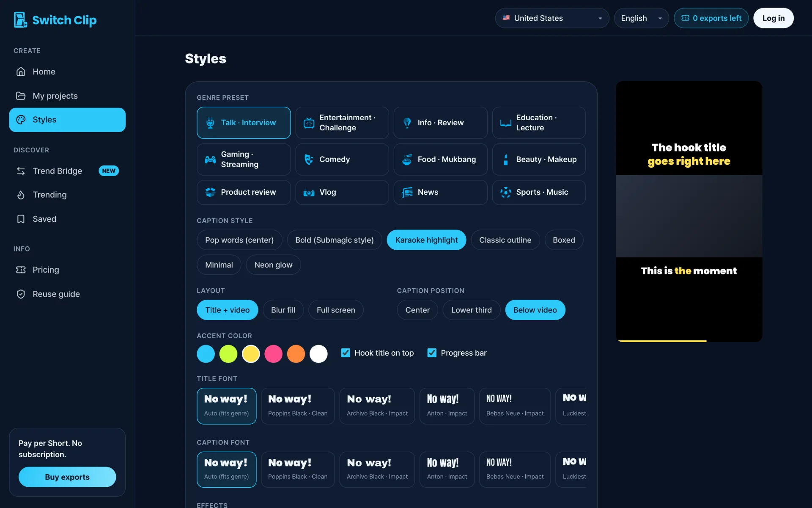
Task: Click the 0 exports left button
Action: pyautogui.click(x=711, y=18)
